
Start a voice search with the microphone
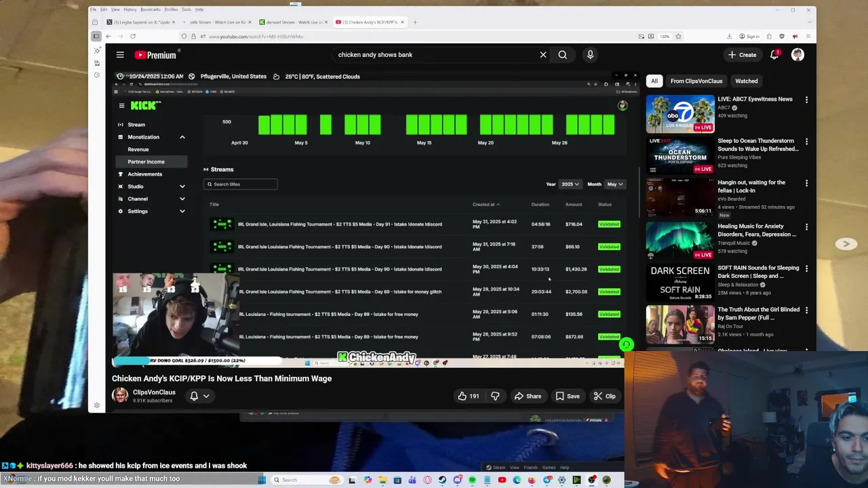(590, 55)
